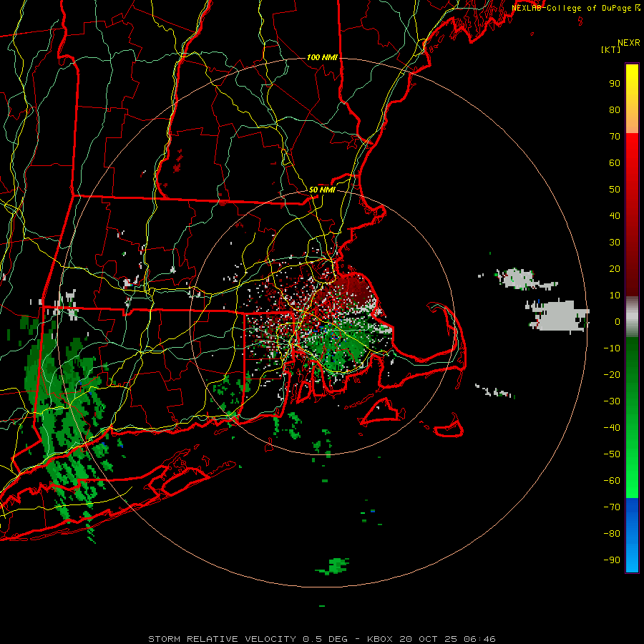The height and width of the screenshot is (644, 644).
Task: Click the positive 10 scale label
Action: 615,296
